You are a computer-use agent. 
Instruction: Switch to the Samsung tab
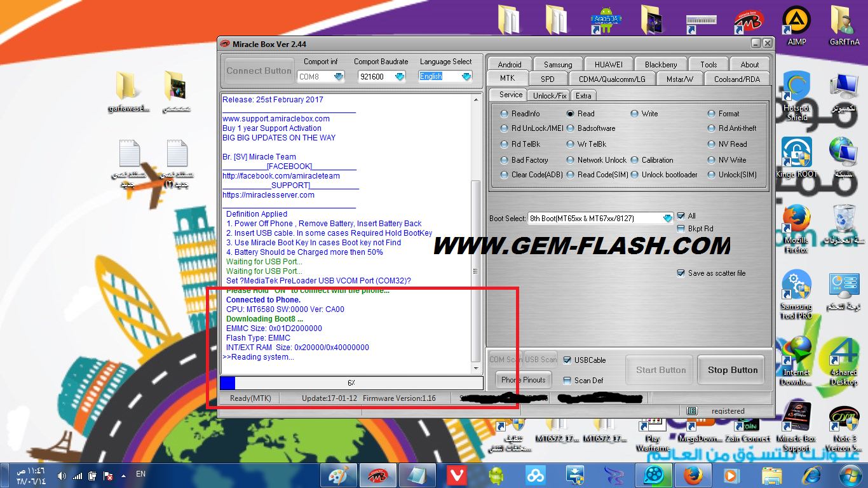(558, 64)
